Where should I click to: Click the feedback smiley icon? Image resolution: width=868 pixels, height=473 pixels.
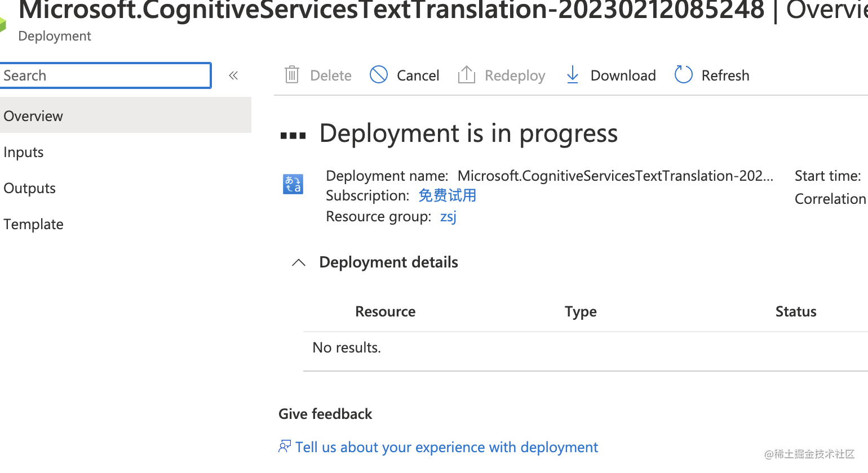pyautogui.click(x=285, y=446)
